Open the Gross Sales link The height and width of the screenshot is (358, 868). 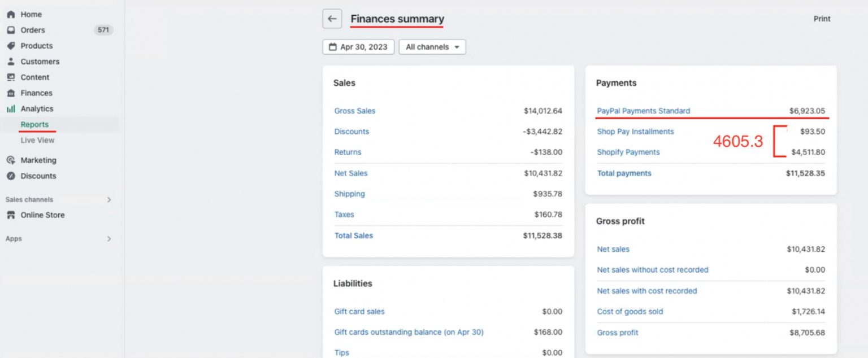[355, 111]
